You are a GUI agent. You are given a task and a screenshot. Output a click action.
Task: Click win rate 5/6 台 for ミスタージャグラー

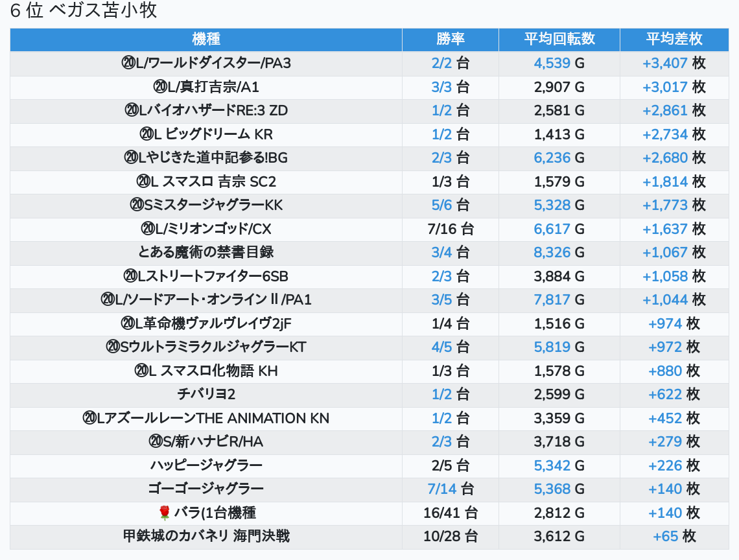point(450,205)
